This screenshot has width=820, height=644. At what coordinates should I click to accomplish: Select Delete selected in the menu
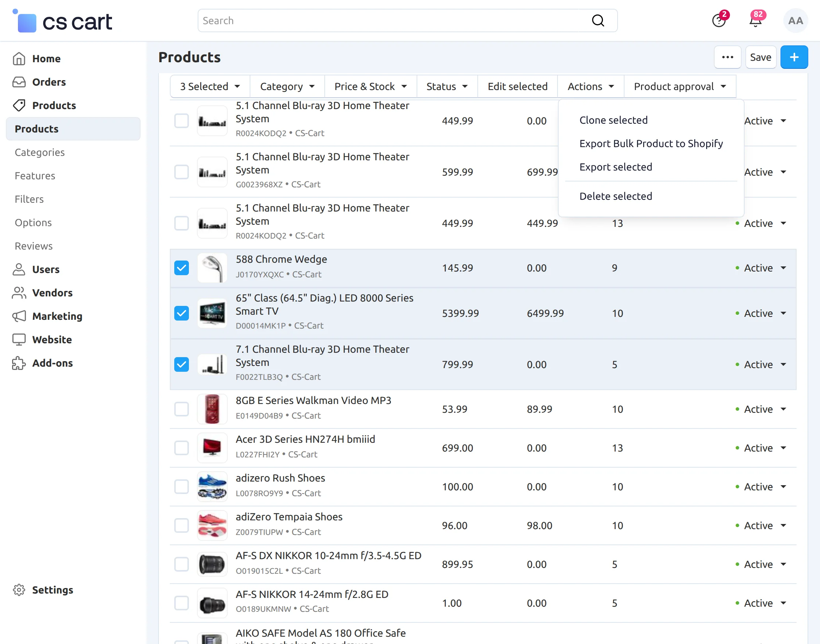(x=616, y=196)
